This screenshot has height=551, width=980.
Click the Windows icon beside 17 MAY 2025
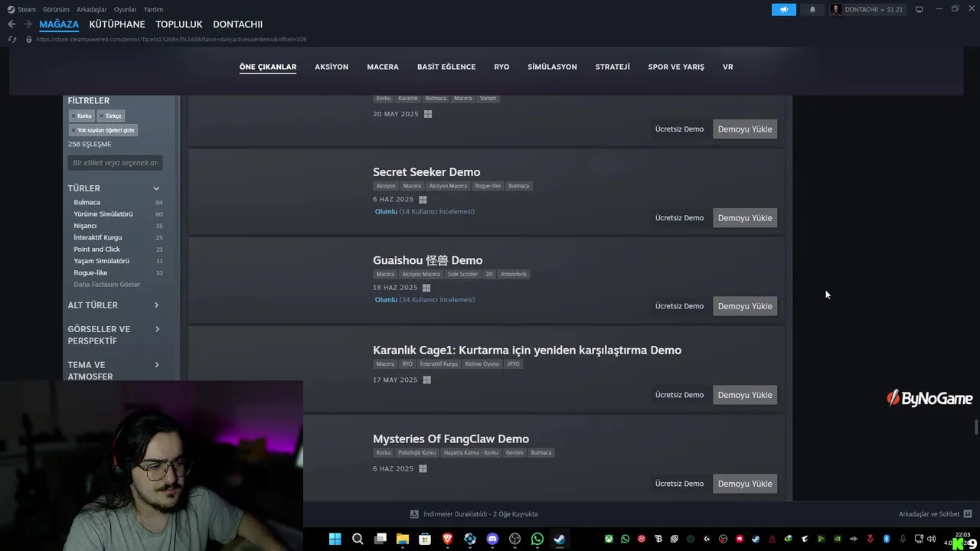(x=427, y=380)
